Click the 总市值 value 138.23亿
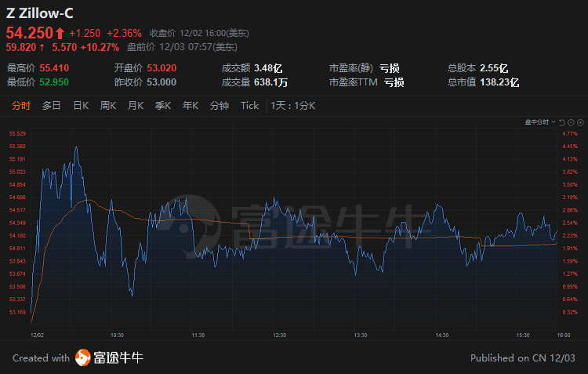 tap(499, 82)
